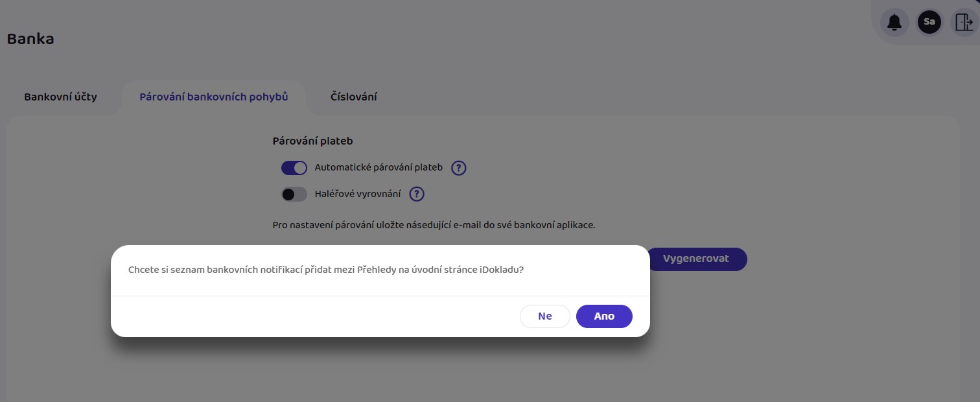The width and height of the screenshot is (980, 402).
Task: Select the Párování bankovních pohybů tab
Action: pyautogui.click(x=214, y=97)
